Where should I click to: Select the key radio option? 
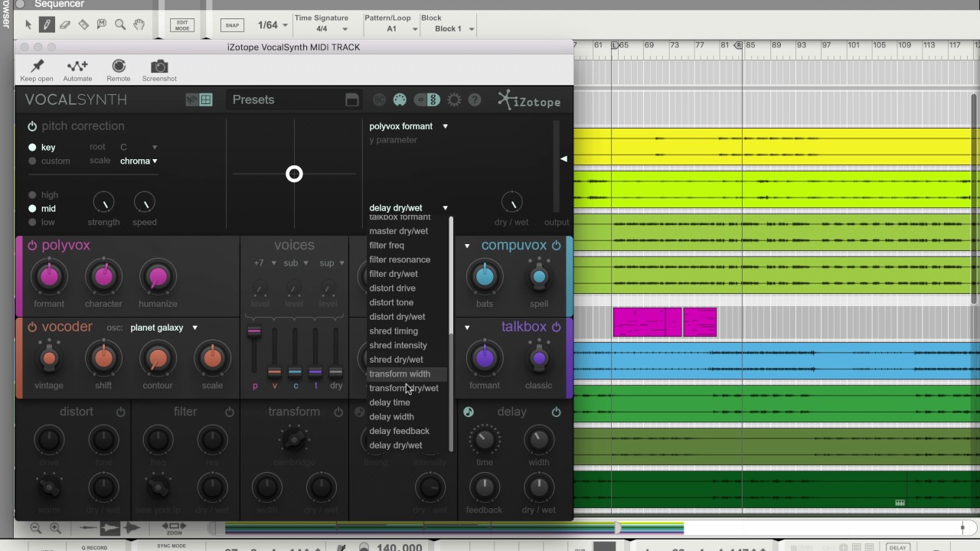[32, 147]
